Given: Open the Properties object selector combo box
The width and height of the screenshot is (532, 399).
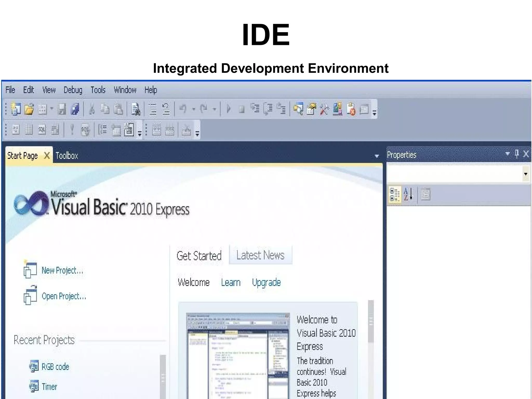Looking at the screenshot, I should click(458, 174).
